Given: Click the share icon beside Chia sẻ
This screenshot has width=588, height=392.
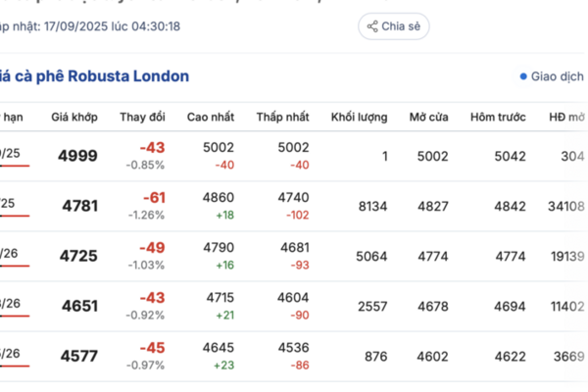Looking at the screenshot, I should [x=372, y=26].
